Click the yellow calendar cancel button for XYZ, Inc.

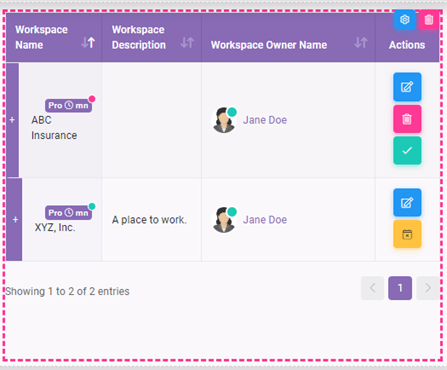(407, 234)
